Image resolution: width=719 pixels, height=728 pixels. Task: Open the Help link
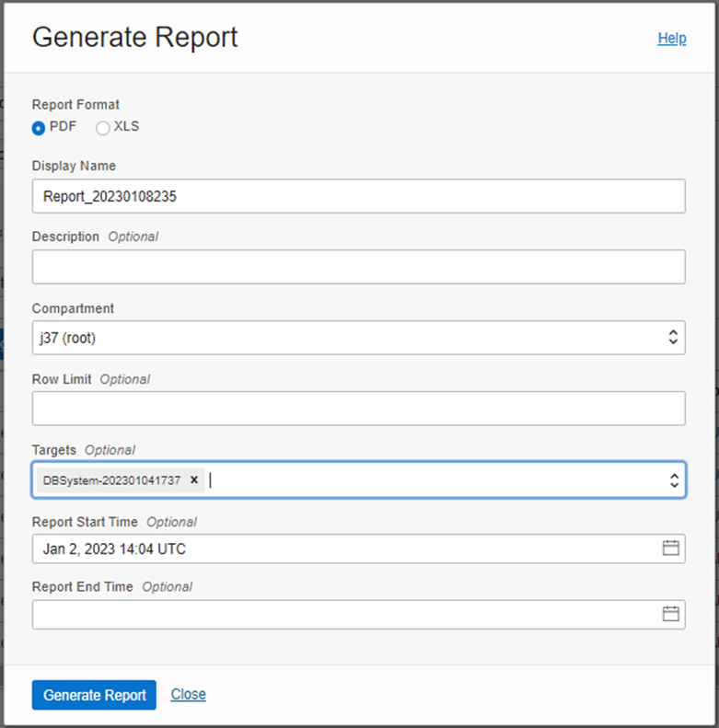tap(672, 38)
